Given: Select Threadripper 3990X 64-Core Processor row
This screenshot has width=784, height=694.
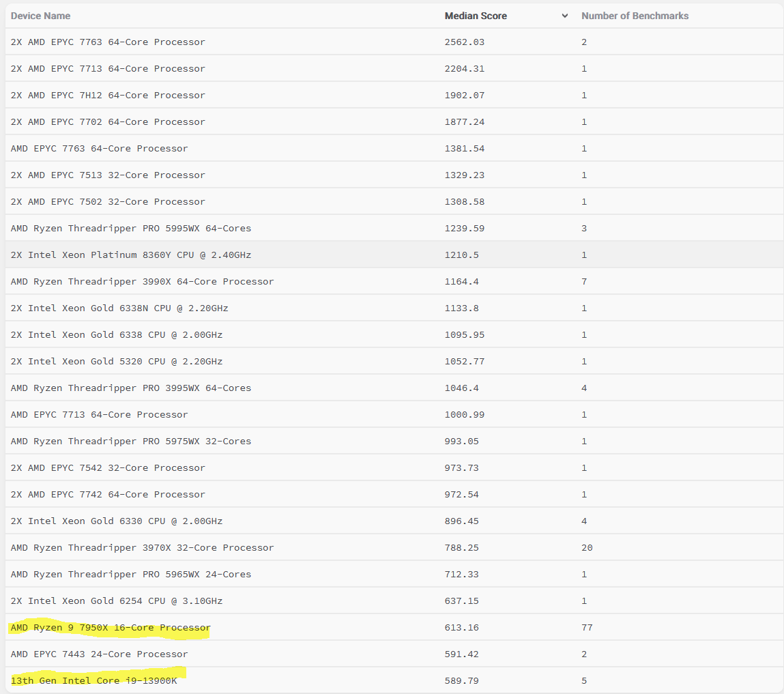Looking at the screenshot, I should click(x=394, y=282).
